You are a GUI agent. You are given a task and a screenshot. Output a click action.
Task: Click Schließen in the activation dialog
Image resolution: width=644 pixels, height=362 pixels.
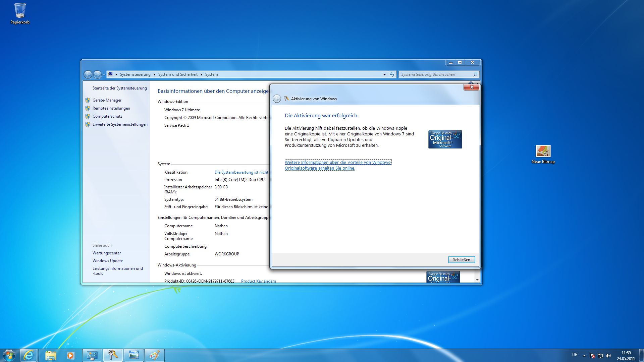point(462,260)
